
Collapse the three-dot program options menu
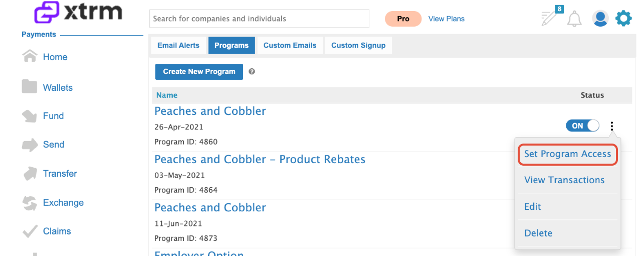(x=612, y=126)
